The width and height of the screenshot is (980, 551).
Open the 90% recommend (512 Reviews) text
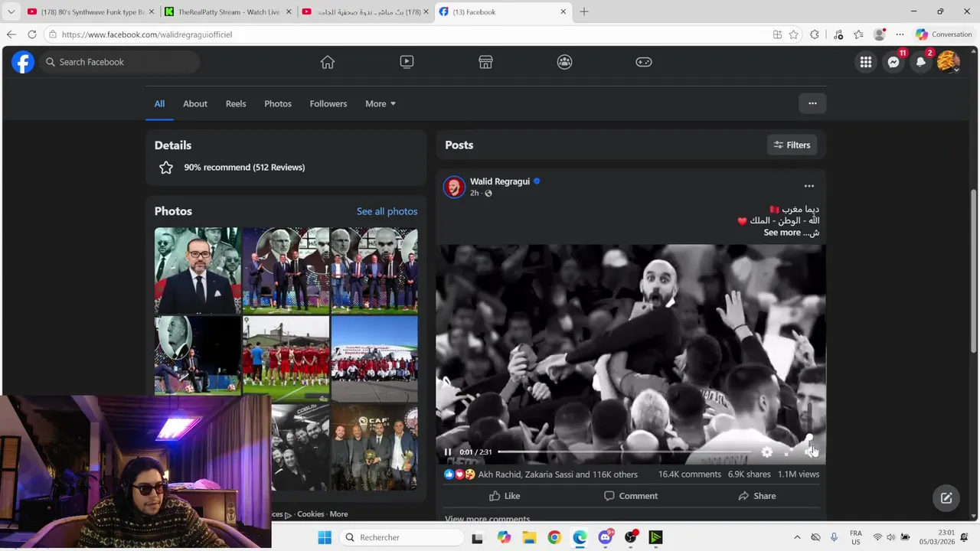point(244,167)
